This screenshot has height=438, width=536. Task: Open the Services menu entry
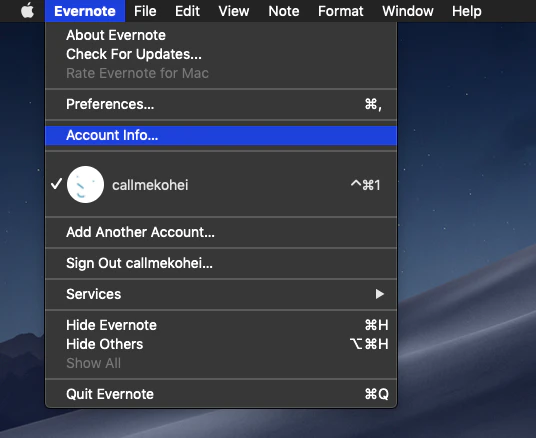pos(221,294)
